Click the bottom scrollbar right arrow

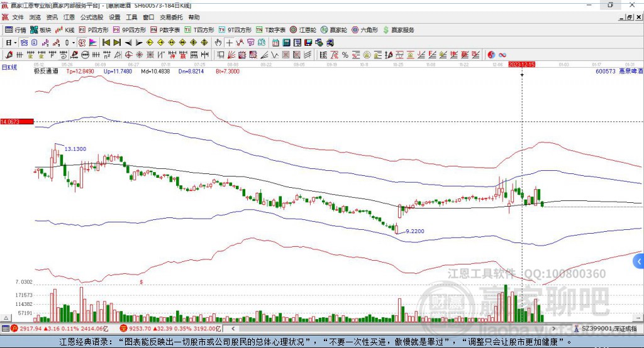[x=553, y=329]
